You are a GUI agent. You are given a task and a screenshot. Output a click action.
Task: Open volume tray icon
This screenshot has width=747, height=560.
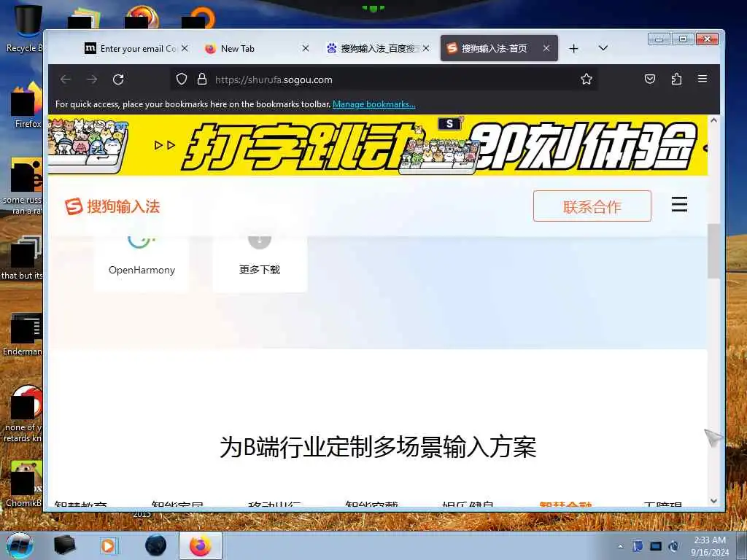(x=673, y=547)
